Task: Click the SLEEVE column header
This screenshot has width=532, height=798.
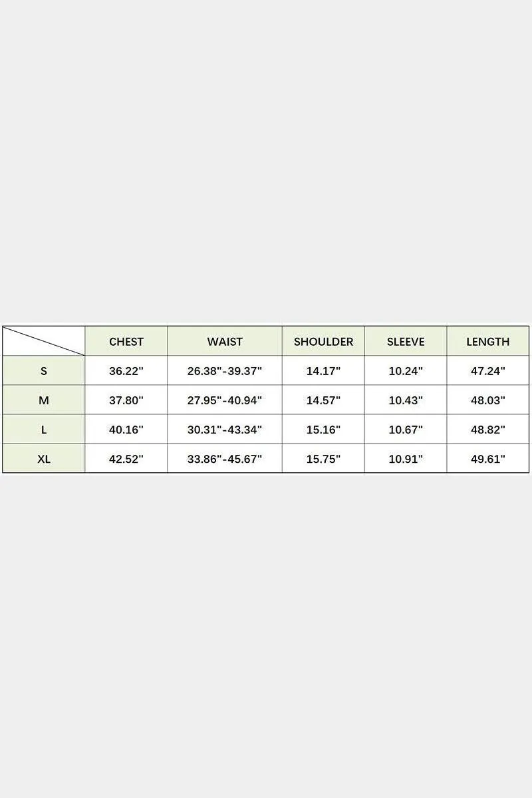Action: (406, 341)
